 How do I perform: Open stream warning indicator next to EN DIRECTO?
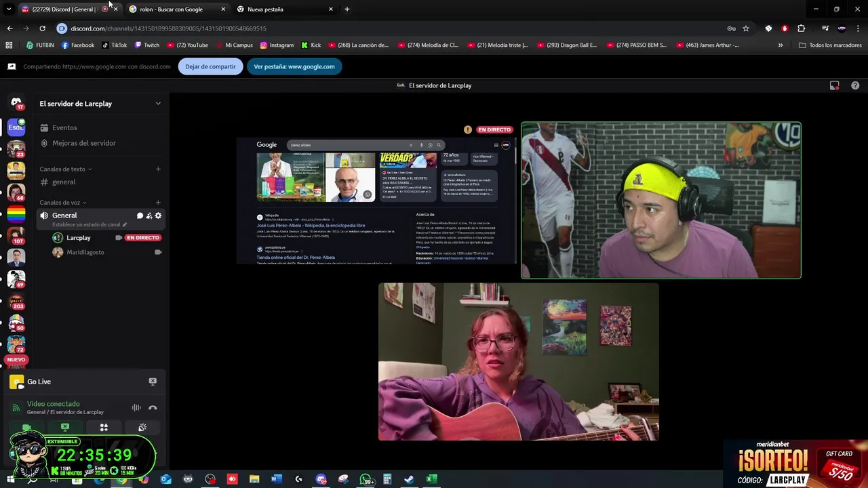[467, 129]
